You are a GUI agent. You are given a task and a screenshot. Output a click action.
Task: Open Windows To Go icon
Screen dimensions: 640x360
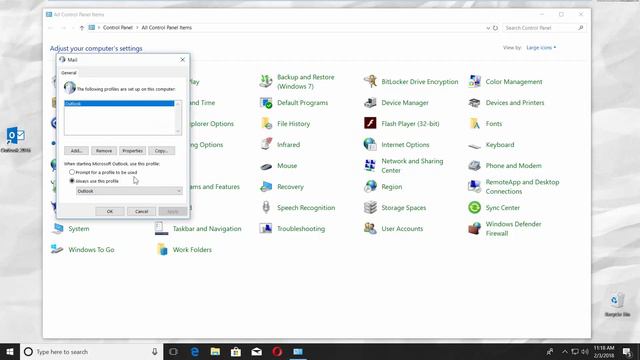click(57, 249)
